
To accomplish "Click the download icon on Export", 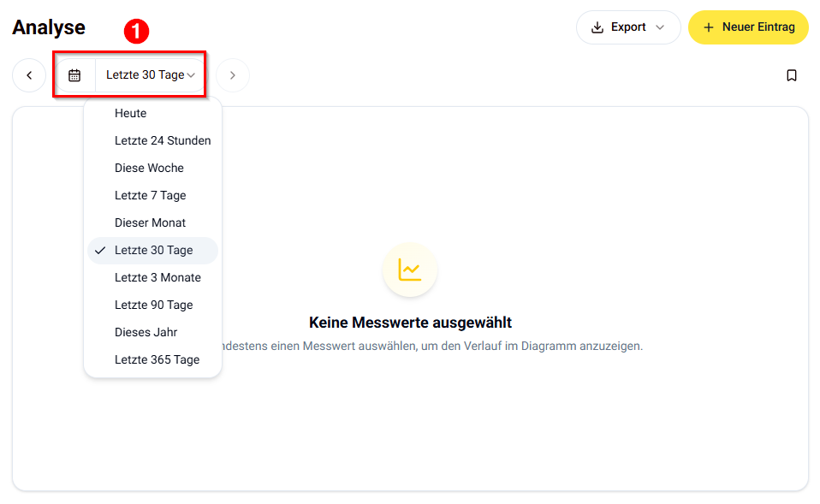I will tap(597, 27).
